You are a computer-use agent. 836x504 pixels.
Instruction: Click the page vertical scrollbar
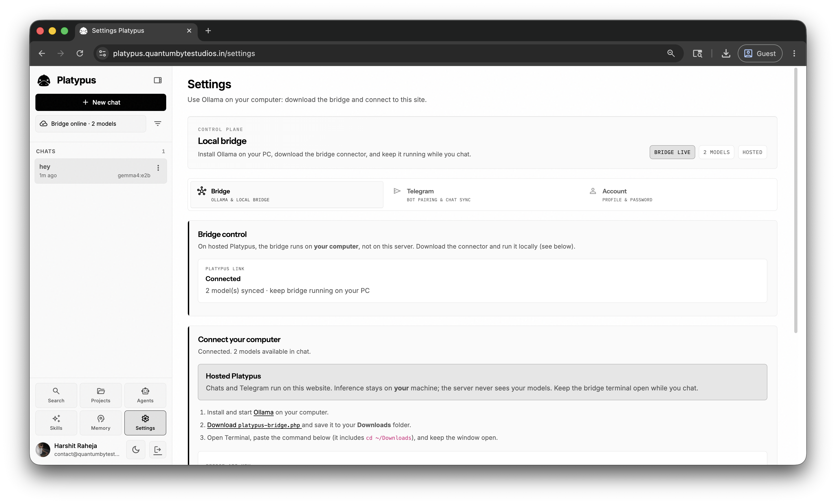pyautogui.click(x=796, y=200)
